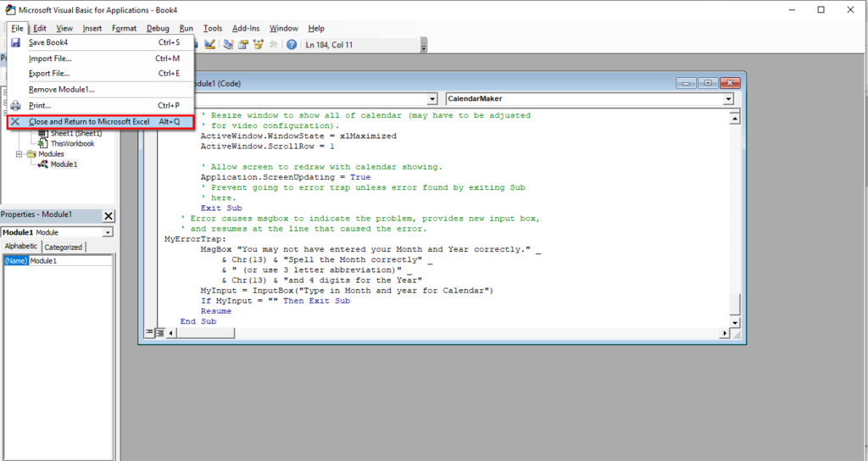
Task: Open the Properties Window toolbar icon
Action: click(243, 45)
